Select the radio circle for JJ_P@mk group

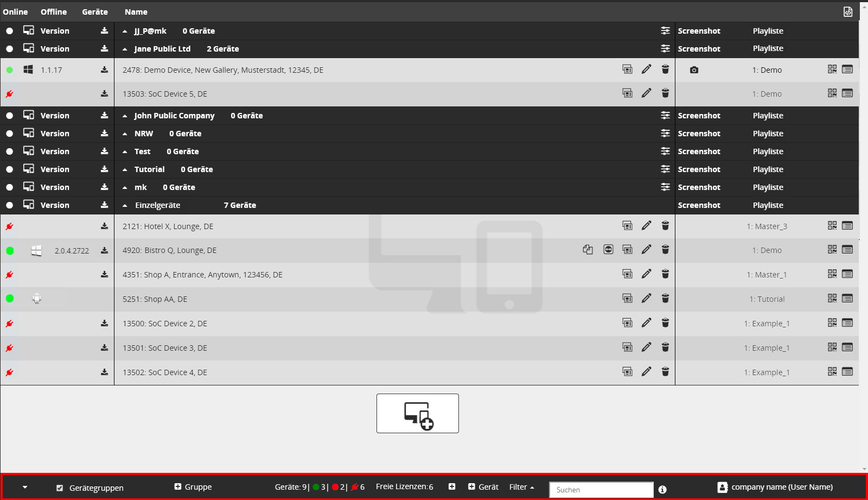10,31
